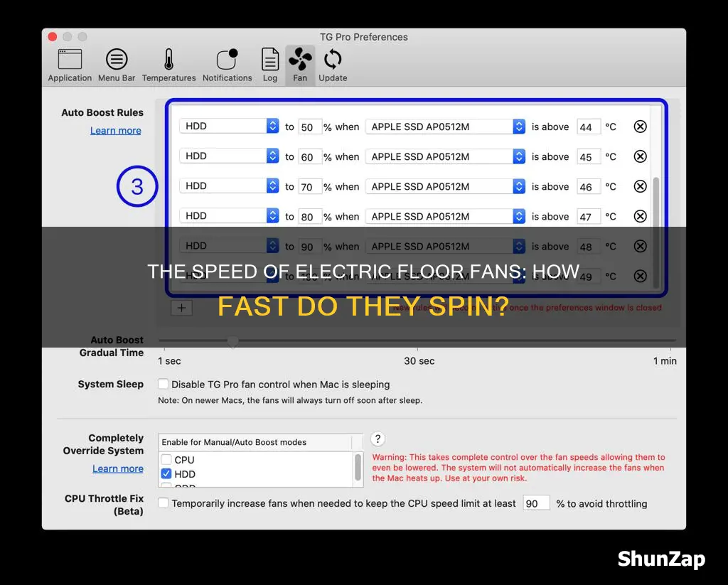Open fan dropdown in the 60% rule
The width and height of the screenshot is (728, 585).
coord(229,156)
